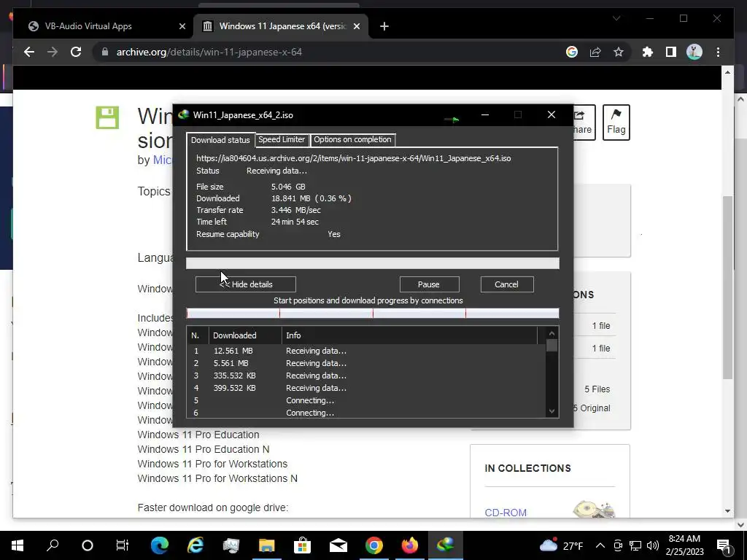Screen dimensions: 747x560
Task: Click the CD-ROM collection thumbnail
Action: (x=594, y=508)
